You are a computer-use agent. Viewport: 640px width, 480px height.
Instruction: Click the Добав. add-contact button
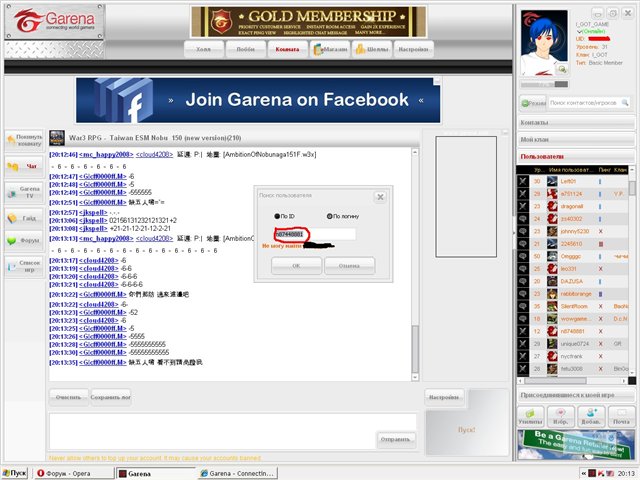(591, 416)
